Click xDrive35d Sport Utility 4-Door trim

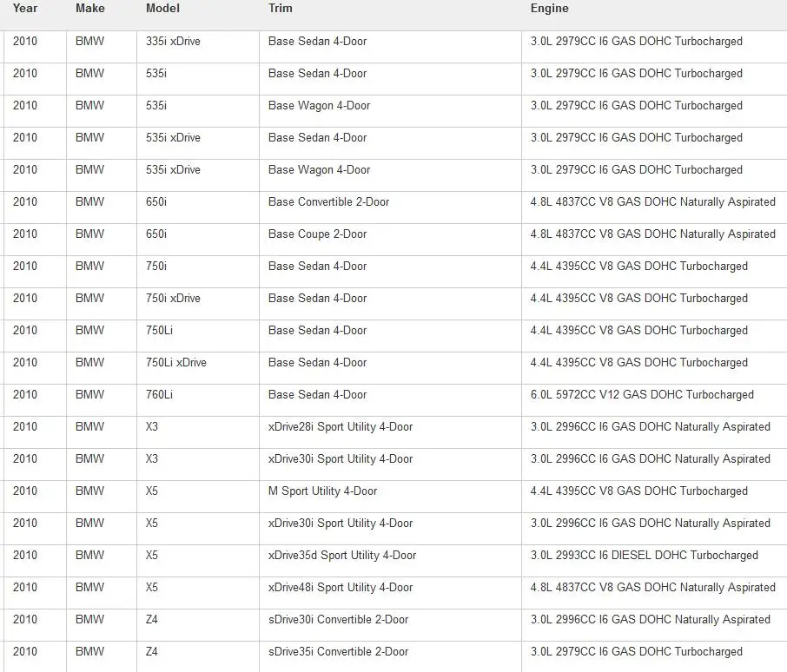(341, 555)
